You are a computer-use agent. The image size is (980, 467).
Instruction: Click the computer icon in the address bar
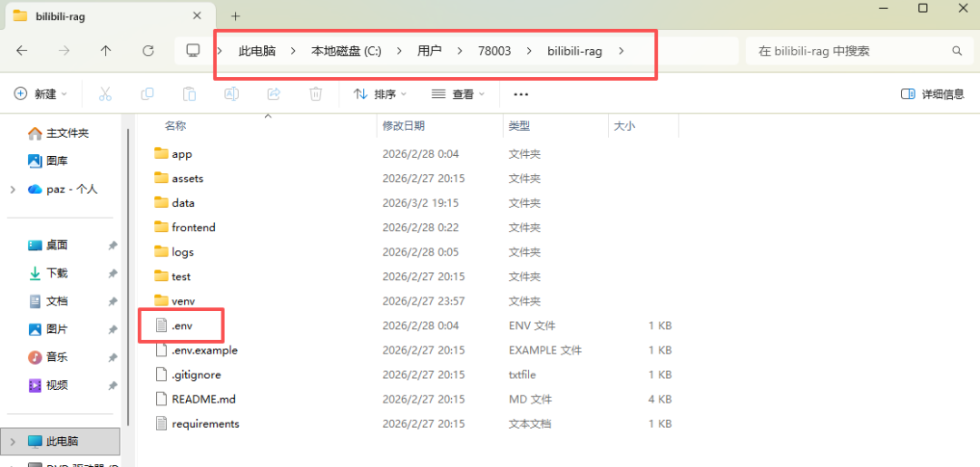[x=193, y=51]
